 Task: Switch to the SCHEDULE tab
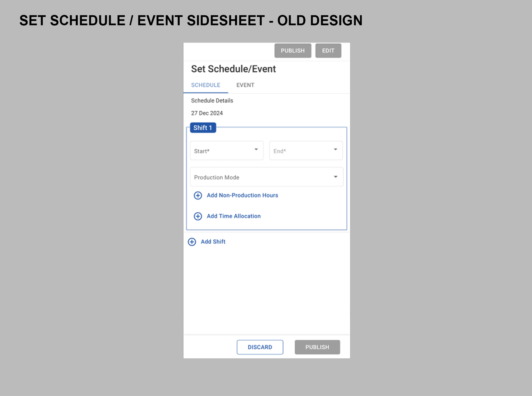[205, 85]
